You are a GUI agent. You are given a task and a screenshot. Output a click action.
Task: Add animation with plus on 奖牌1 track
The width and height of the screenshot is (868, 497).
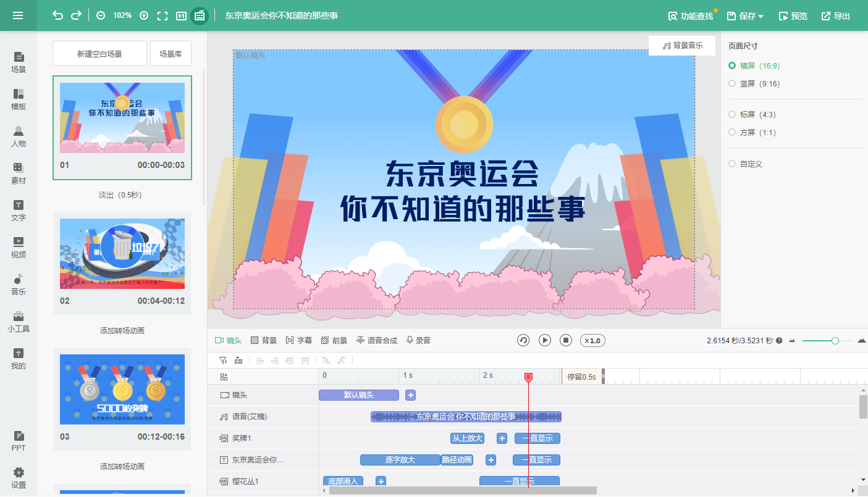502,438
